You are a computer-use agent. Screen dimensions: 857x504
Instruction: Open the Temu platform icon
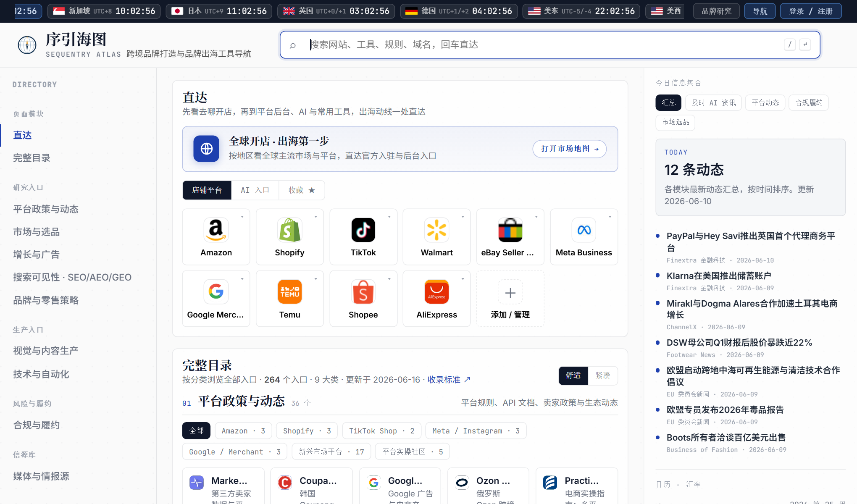(289, 291)
